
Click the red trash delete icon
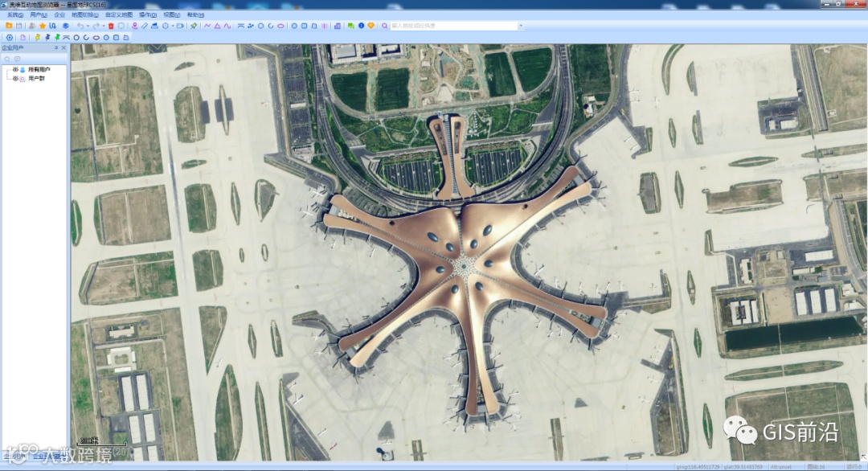click(111, 26)
